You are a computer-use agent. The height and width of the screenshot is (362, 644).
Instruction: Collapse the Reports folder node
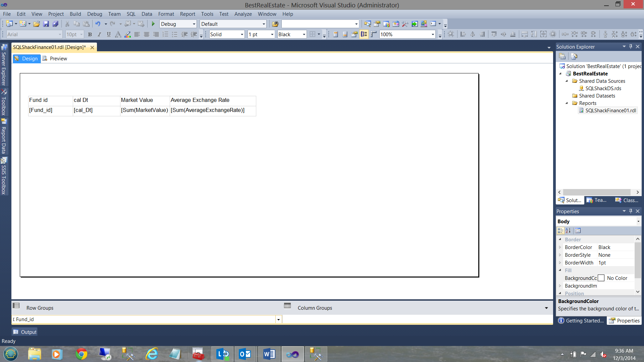click(x=567, y=103)
